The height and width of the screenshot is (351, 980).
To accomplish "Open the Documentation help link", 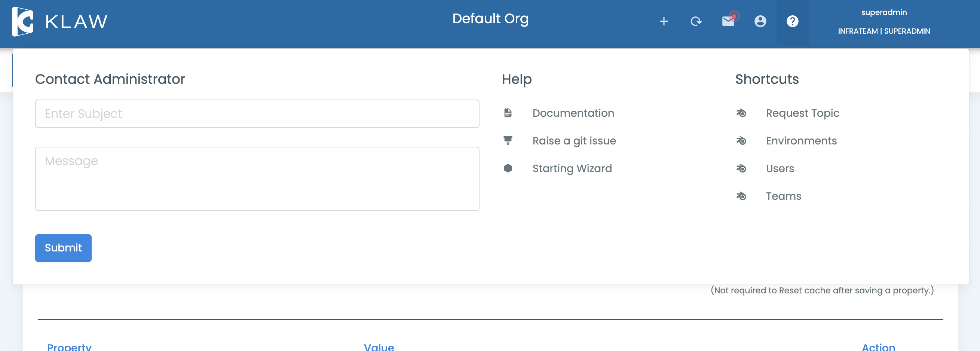I will pos(573,113).
